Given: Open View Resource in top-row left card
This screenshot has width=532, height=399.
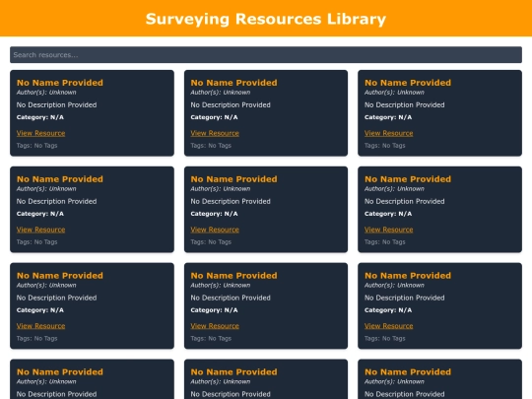Looking at the screenshot, I should (x=40, y=133).
